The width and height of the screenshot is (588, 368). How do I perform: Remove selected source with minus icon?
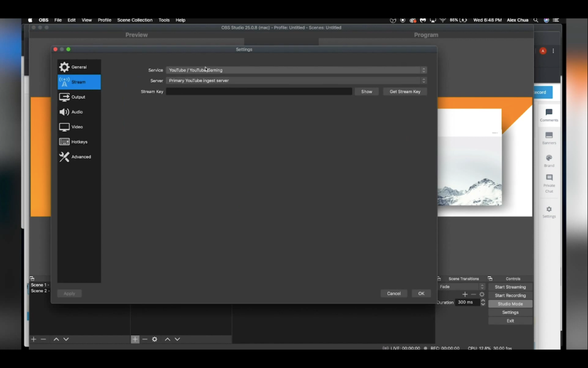[145, 339]
